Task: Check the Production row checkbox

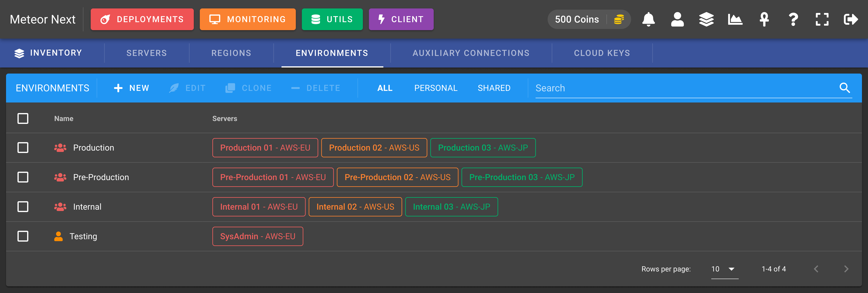Action: [23, 148]
